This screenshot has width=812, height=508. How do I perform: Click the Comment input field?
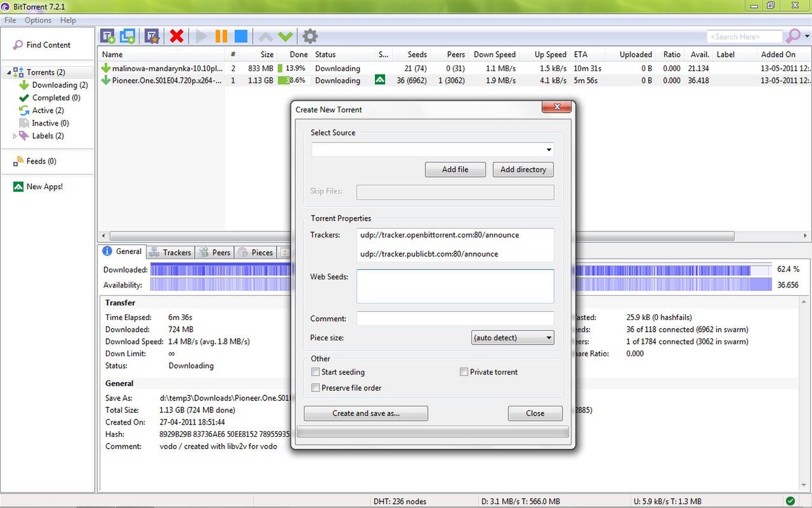click(455, 319)
